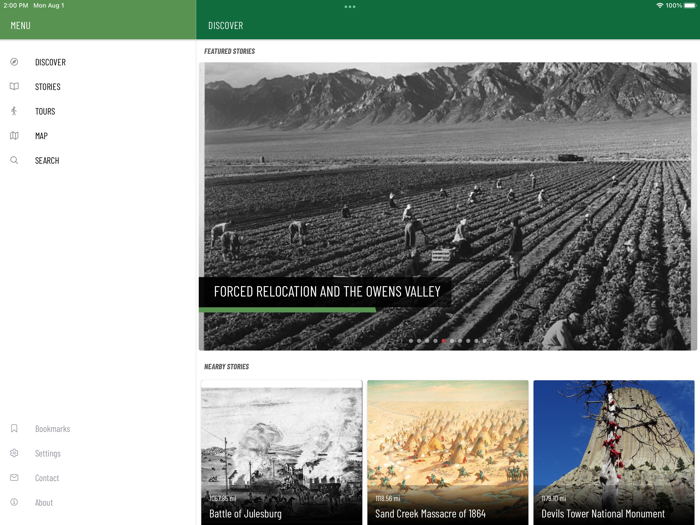
Task: Open Bookmarks from the menu
Action: [53, 429]
